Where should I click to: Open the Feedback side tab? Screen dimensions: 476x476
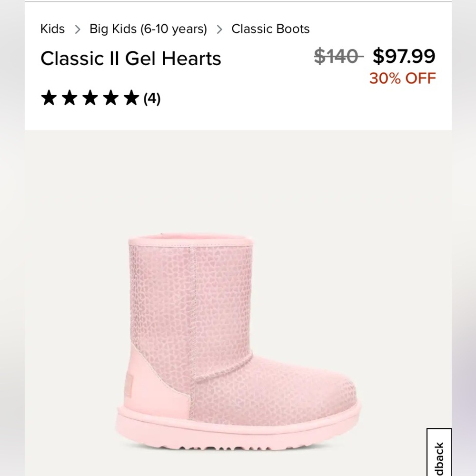coord(439,452)
